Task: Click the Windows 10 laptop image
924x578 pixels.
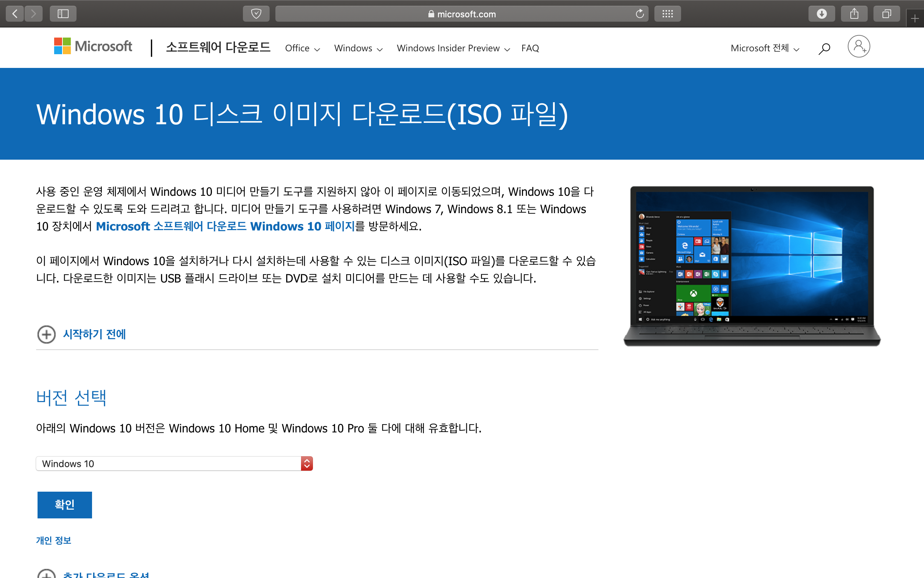Action: click(752, 266)
